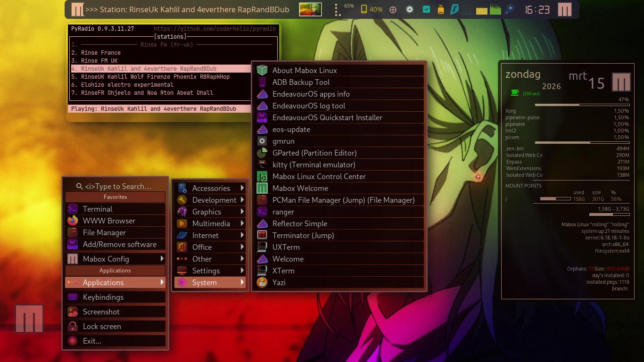This screenshot has width=644, height=362.
Task: Click the Yazi file manager icon
Action: 262,282
